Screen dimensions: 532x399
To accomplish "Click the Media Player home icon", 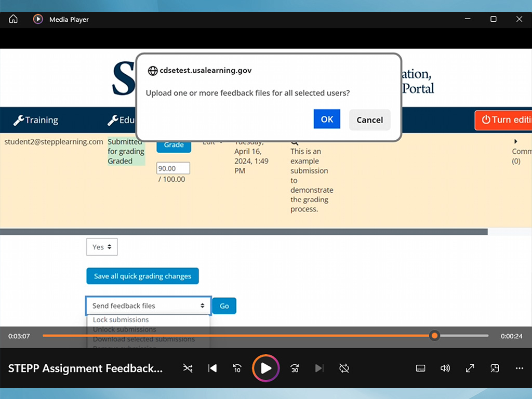I will click(x=14, y=19).
